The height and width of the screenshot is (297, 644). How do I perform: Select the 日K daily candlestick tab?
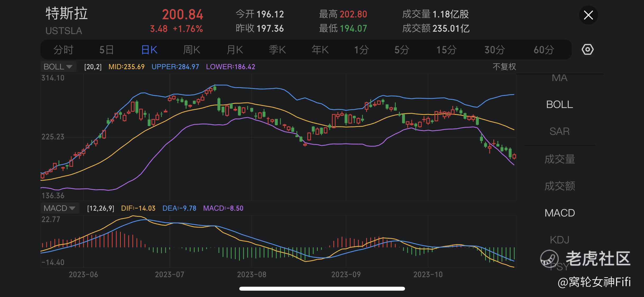(149, 50)
